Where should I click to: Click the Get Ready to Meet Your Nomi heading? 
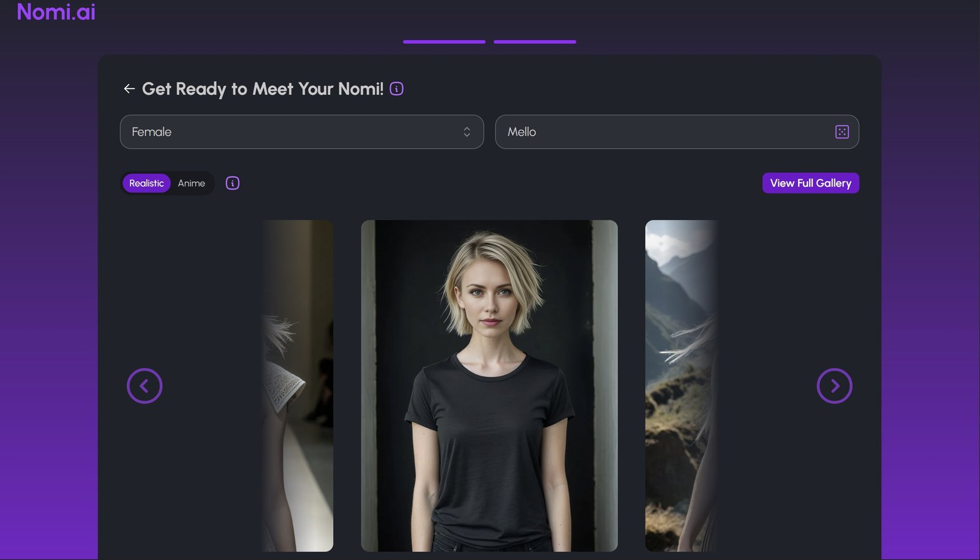263,89
